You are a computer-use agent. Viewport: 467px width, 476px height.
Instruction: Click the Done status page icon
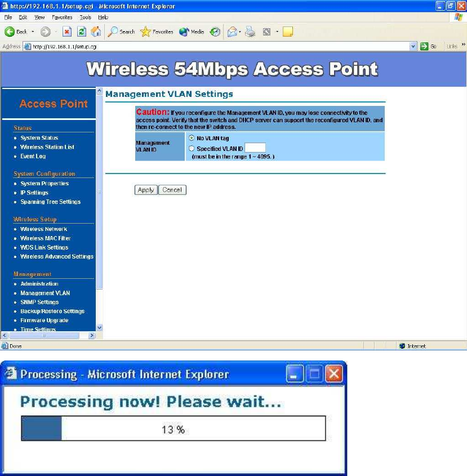coord(5,346)
